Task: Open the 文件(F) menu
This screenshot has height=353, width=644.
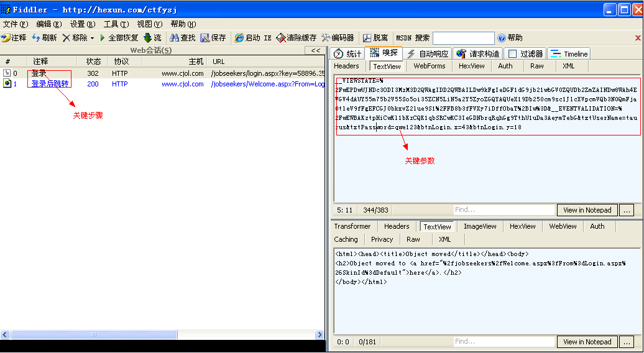Action: pyautogui.click(x=16, y=24)
